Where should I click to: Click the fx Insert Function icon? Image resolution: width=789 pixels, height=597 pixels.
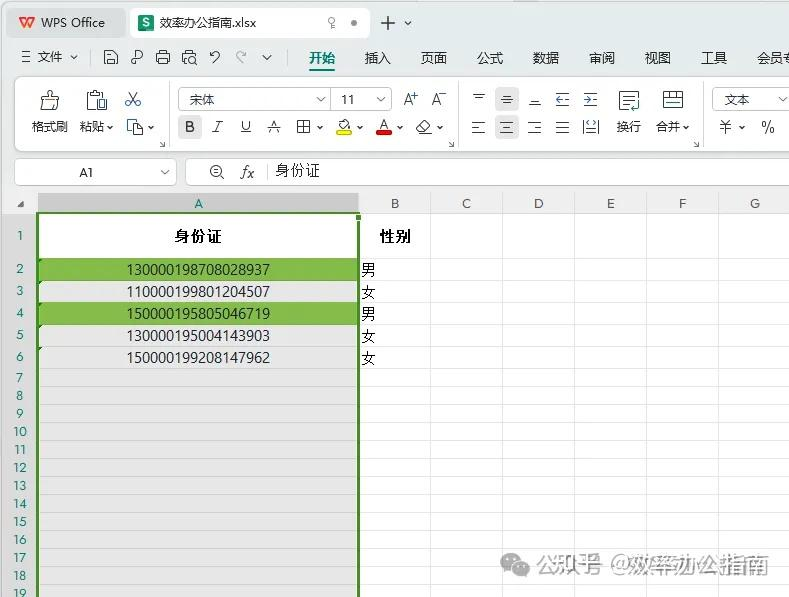pos(247,172)
